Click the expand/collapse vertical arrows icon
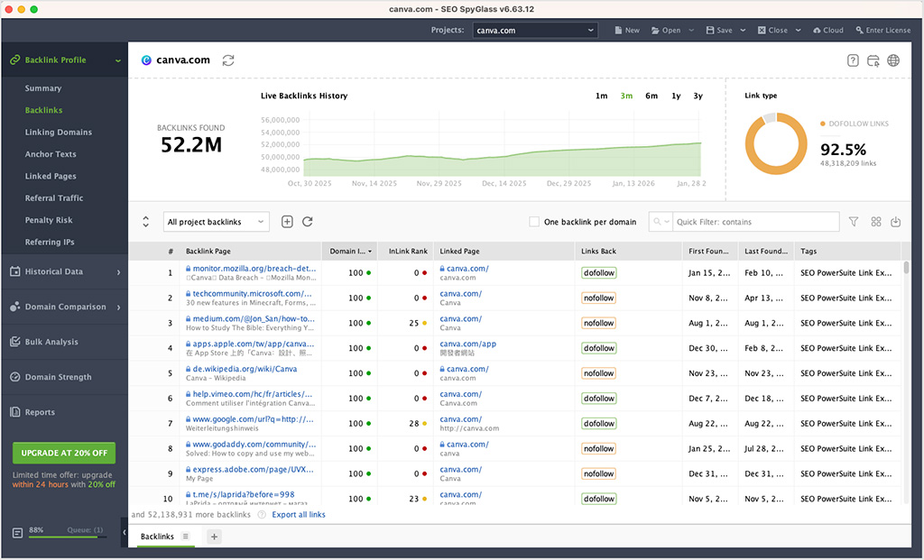924x560 pixels. 145,222
